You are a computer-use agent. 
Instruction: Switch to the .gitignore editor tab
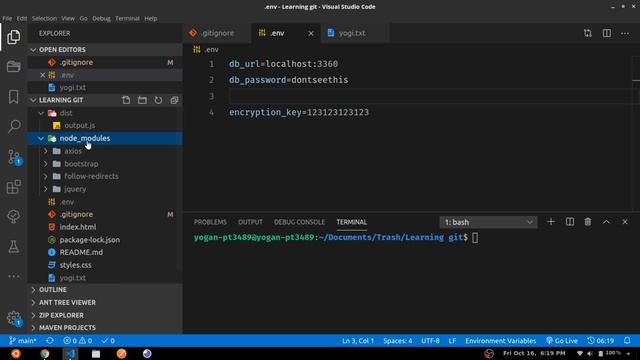(x=217, y=33)
